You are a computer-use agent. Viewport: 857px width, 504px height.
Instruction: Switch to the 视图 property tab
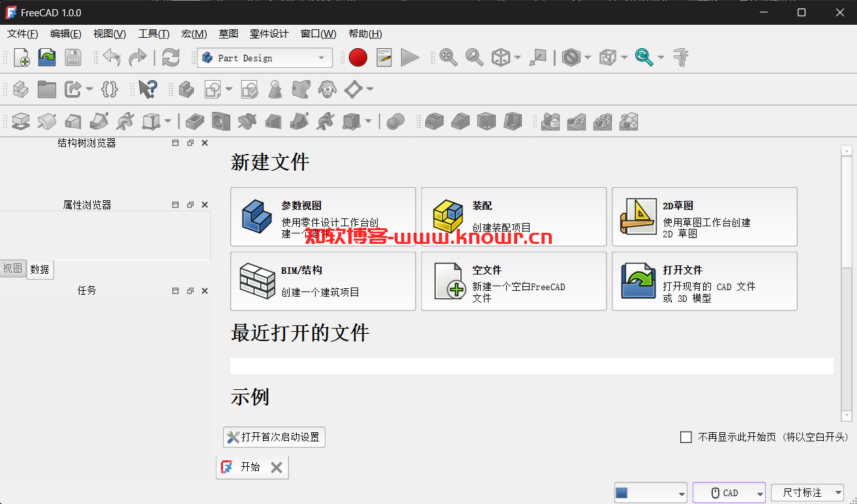12,269
